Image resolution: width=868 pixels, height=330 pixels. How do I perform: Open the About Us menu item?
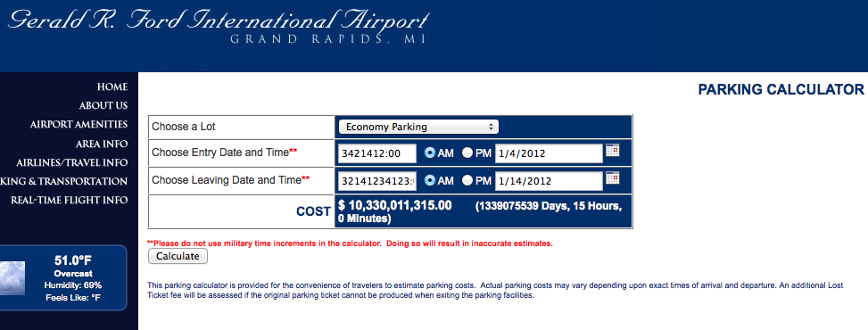pyautogui.click(x=103, y=106)
